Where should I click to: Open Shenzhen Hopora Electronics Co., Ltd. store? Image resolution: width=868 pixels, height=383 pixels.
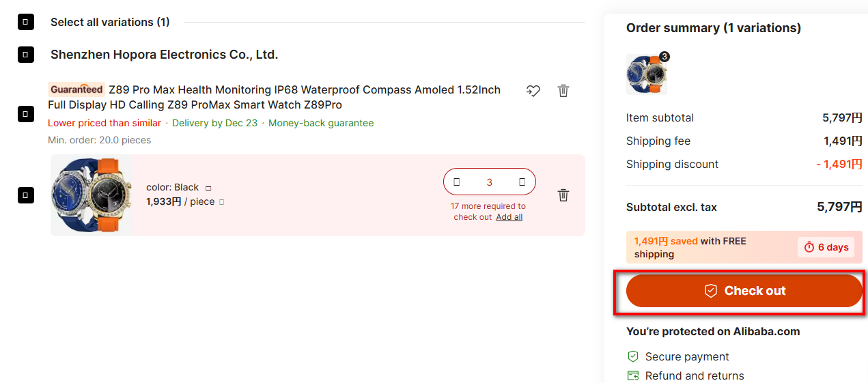click(x=164, y=55)
